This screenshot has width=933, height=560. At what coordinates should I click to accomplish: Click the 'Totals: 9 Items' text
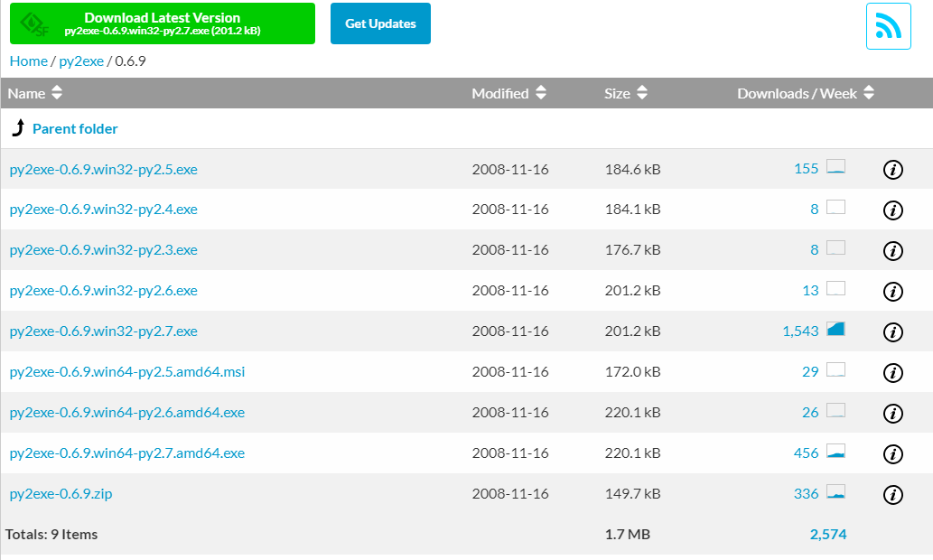[51, 535]
